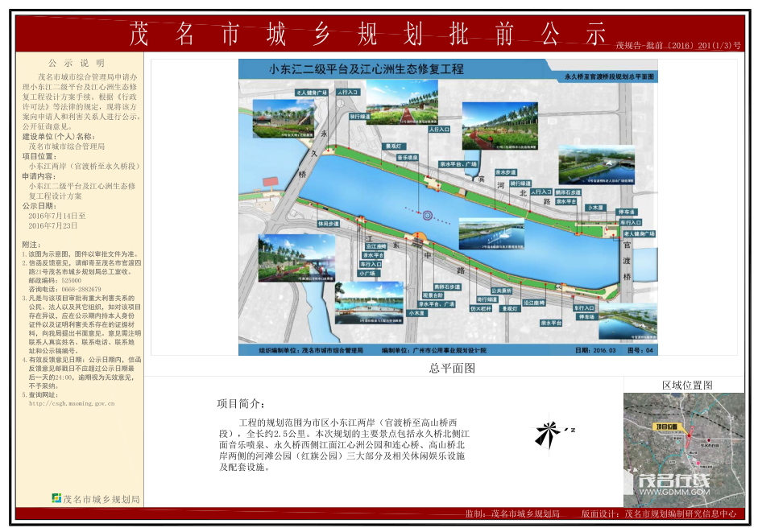Click the 项目简介: heading
758x532 pixels.
tap(241, 404)
